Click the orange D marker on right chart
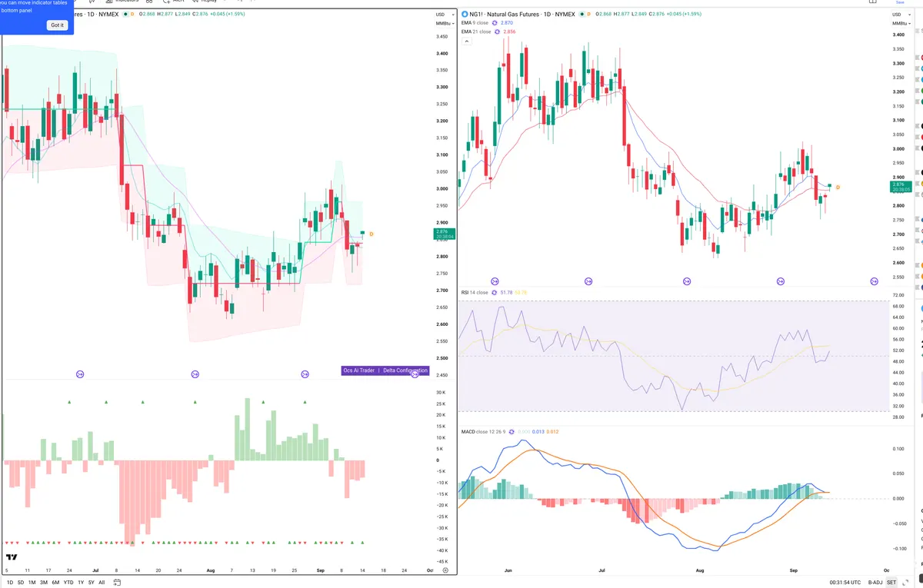923x588 pixels. pyautogui.click(x=838, y=188)
